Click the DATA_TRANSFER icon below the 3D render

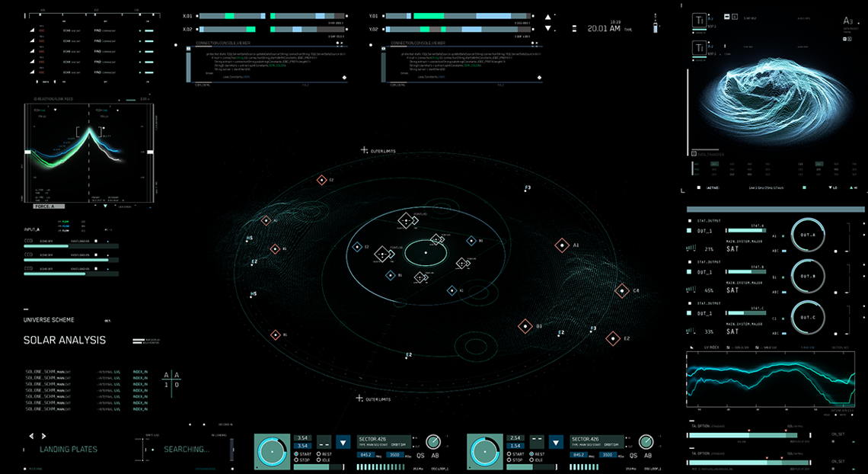pos(694,153)
